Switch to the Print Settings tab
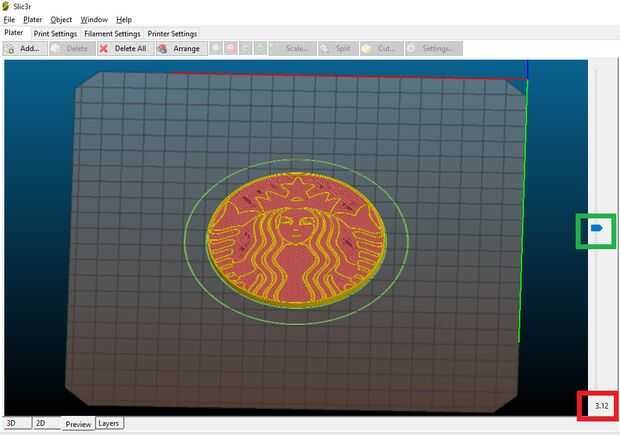 pyautogui.click(x=55, y=34)
